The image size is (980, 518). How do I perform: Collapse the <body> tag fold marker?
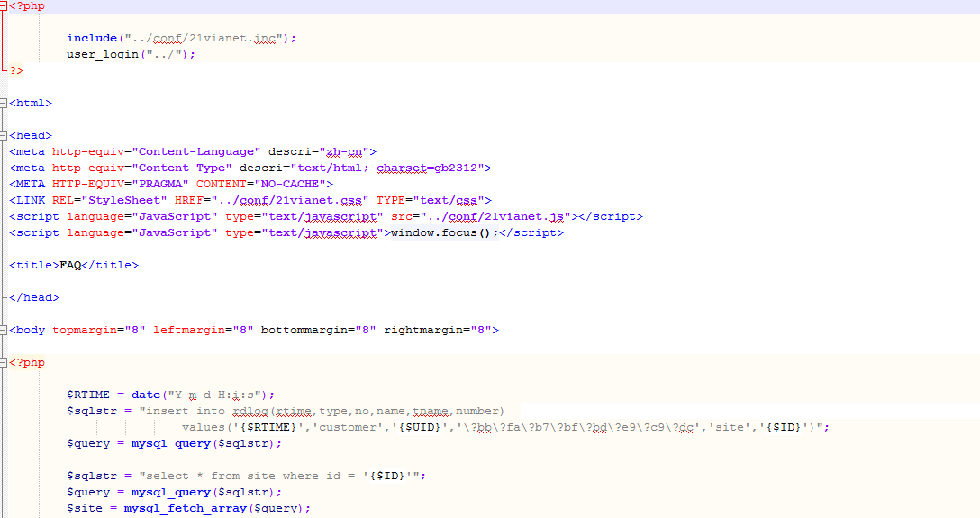(3, 330)
